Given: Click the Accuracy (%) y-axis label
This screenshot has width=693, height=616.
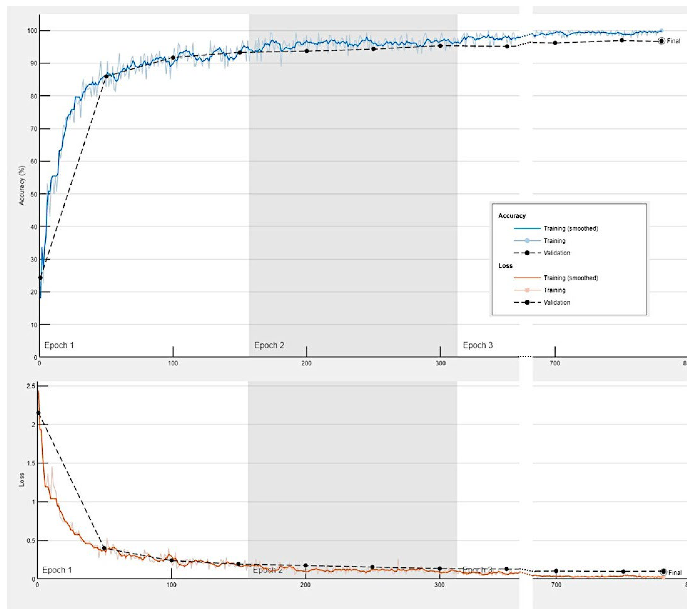Looking at the screenshot, I should click(x=22, y=185).
